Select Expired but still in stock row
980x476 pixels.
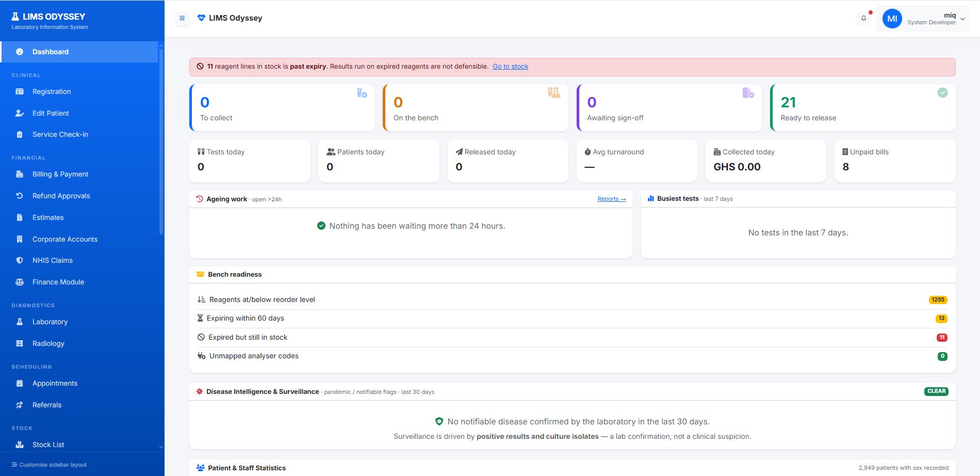(573, 337)
